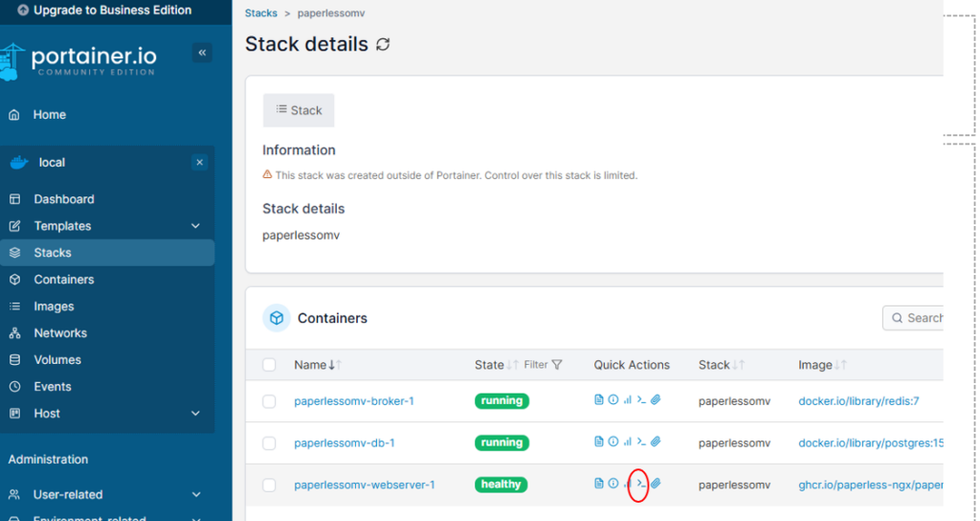Go back via Stacks breadcrumb link

[260, 13]
